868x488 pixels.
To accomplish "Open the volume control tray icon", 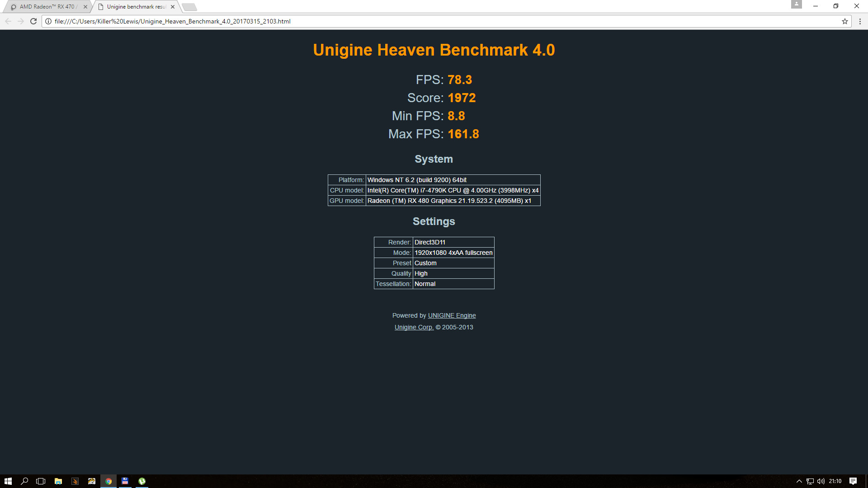I will pyautogui.click(x=821, y=481).
